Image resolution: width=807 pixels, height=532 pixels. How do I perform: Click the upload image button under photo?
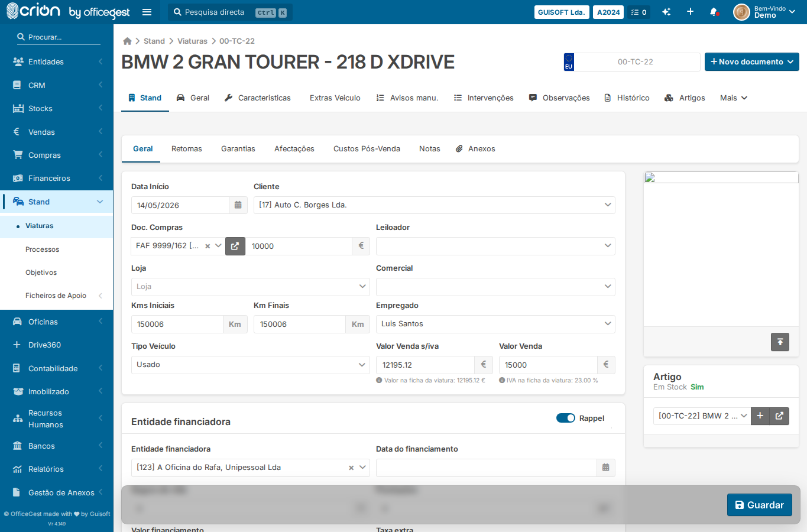point(780,342)
